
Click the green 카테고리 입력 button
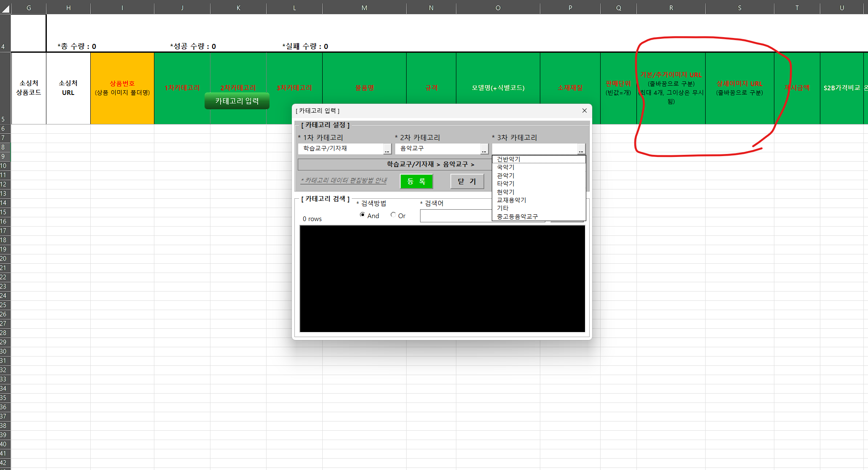[237, 101]
